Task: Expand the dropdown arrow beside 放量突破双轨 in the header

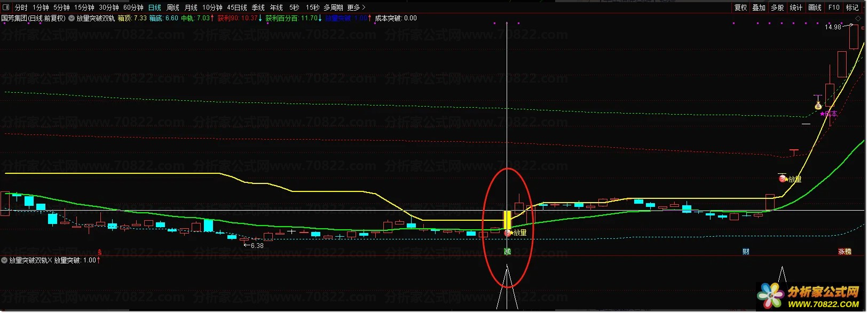Action: click(72, 18)
